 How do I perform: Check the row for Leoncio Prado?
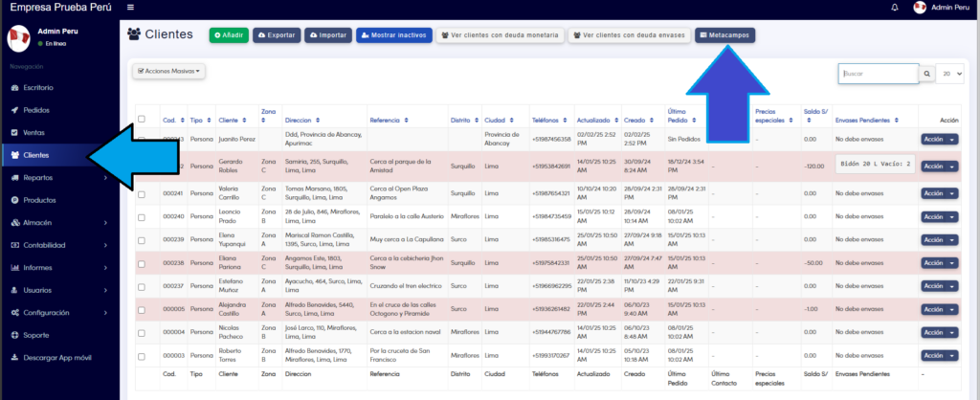coord(142,217)
